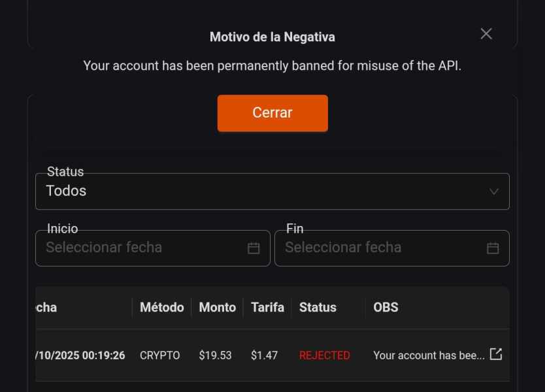Image resolution: width=545 pixels, height=392 pixels.
Task: Close the Motivo de la Negativa dialog with X
Action: tap(486, 34)
